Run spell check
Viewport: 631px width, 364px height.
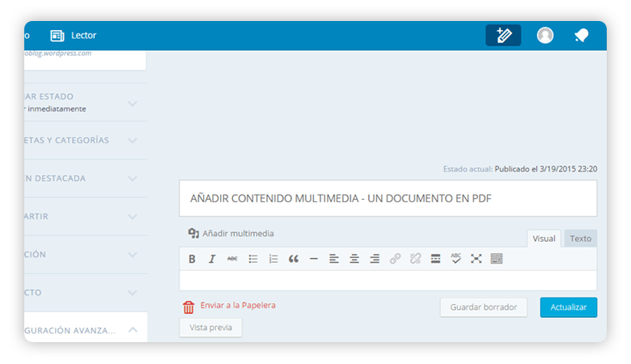click(455, 258)
